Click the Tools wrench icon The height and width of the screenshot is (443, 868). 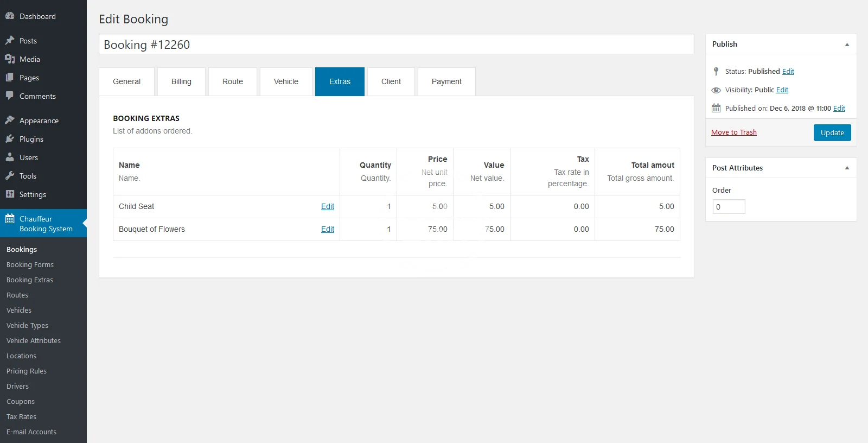(10, 176)
